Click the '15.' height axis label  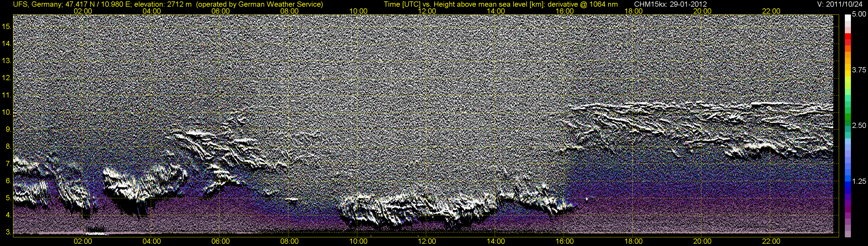tap(7, 27)
